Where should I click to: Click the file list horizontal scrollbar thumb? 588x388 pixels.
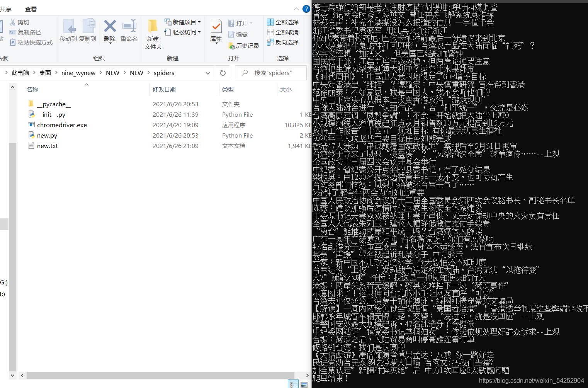click(160, 375)
